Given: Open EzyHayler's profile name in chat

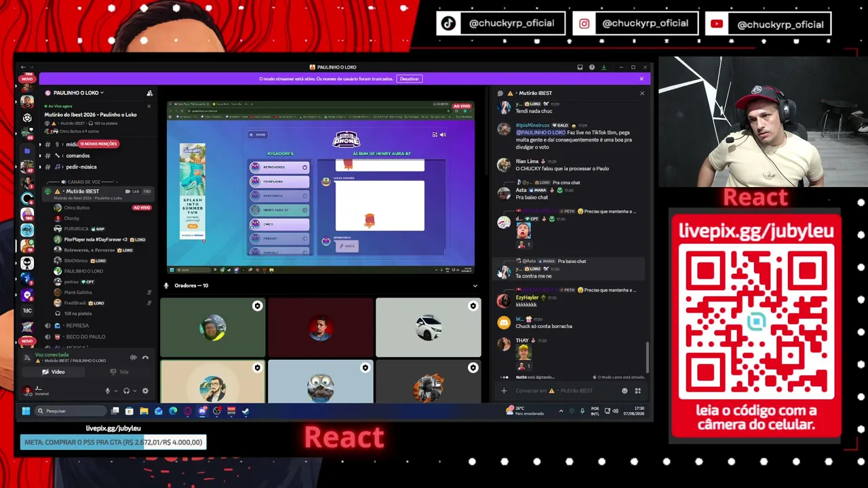Looking at the screenshot, I should (x=527, y=298).
